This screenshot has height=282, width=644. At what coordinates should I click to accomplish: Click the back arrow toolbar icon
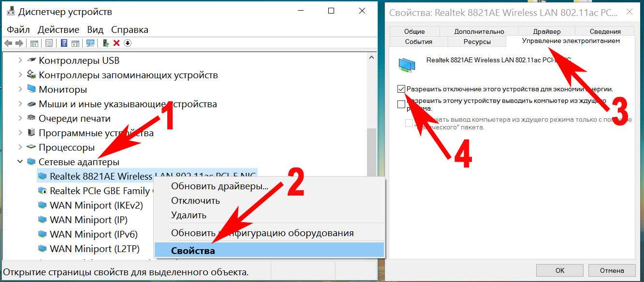8,43
